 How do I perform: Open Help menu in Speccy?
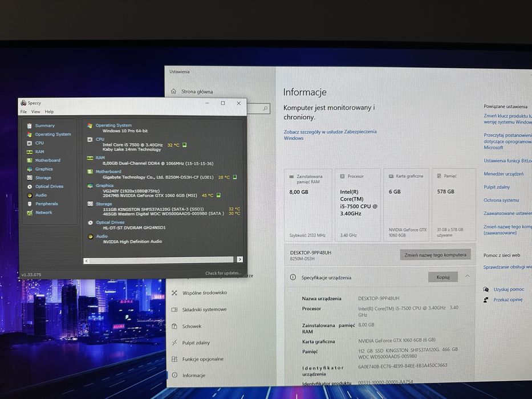pyautogui.click(x=49, y=112)
